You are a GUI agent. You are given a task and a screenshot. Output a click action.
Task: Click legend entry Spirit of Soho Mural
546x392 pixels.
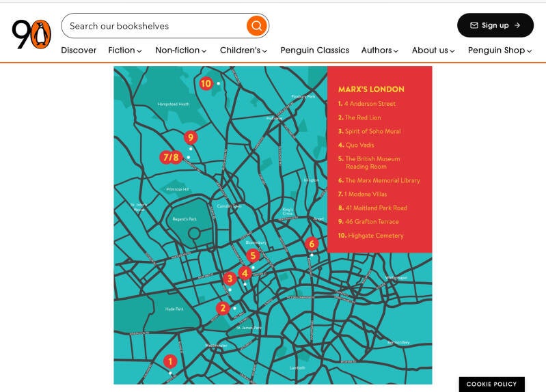pyautogui.click(x=370, y=131)
